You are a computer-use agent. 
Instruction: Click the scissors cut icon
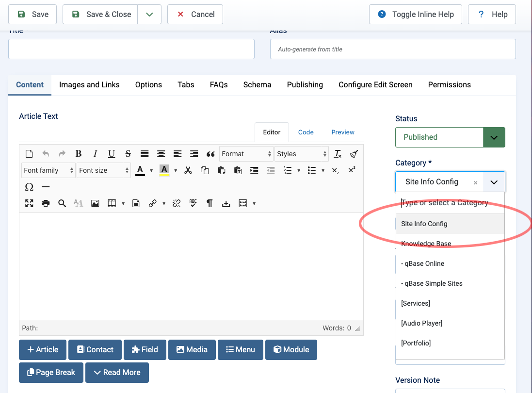[188, 170]
